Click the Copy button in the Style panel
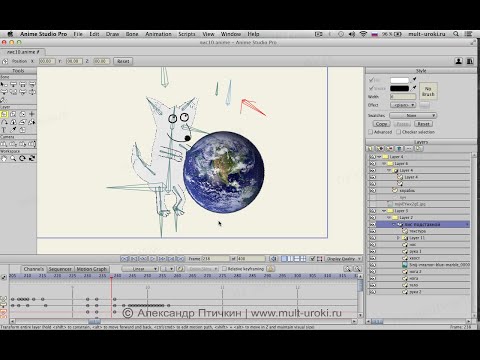Viewport: 480px width, 360px height. click(381, 124)
